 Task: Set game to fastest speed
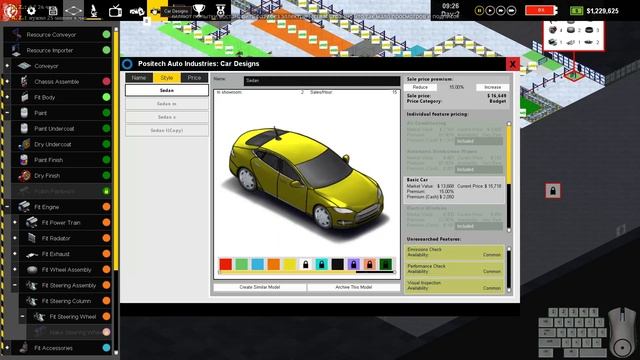(x=511, y=11)
